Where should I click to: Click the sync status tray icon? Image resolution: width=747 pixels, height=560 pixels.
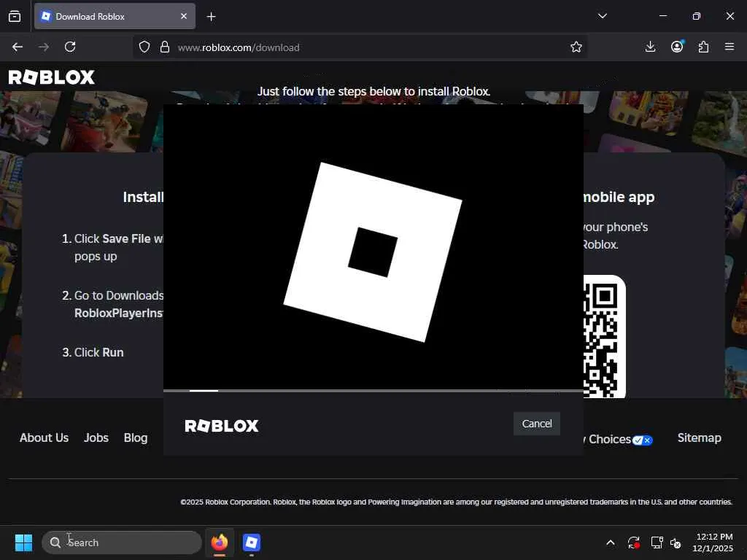coord(634,542)
